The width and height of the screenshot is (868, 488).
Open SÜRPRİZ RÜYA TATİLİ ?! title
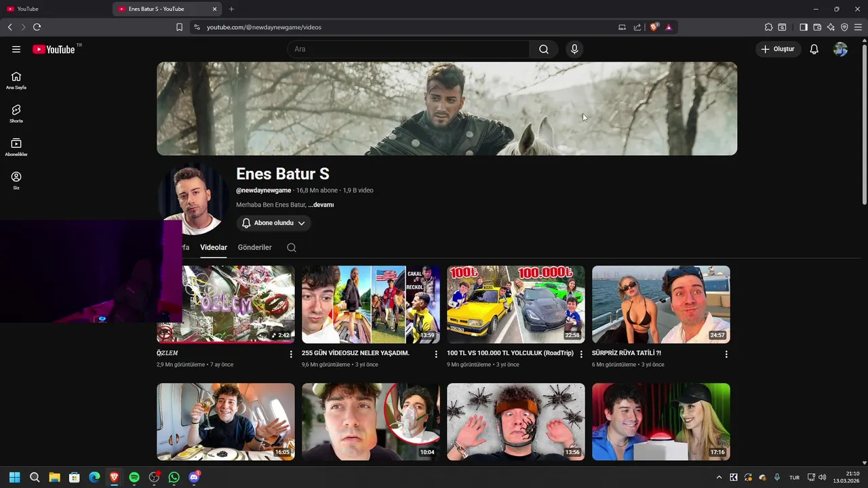pos(627,353)
